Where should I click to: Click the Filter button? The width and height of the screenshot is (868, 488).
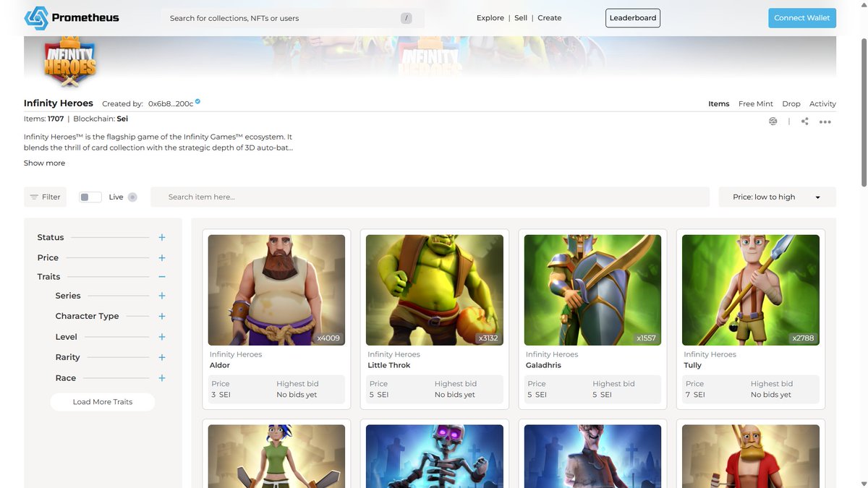tap(45, 197)
